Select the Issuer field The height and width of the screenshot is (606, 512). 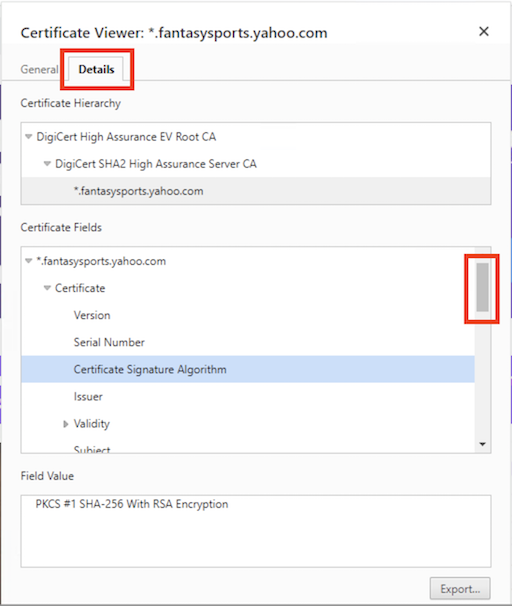tap(248, 397)
